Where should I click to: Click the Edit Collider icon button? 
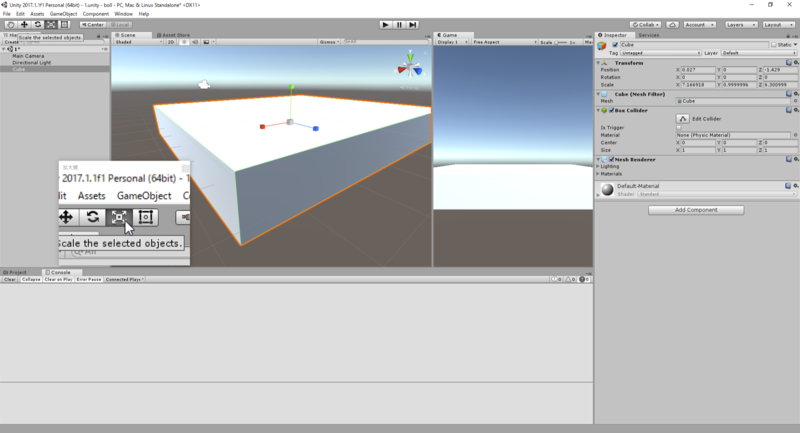(x=683, y=118)
